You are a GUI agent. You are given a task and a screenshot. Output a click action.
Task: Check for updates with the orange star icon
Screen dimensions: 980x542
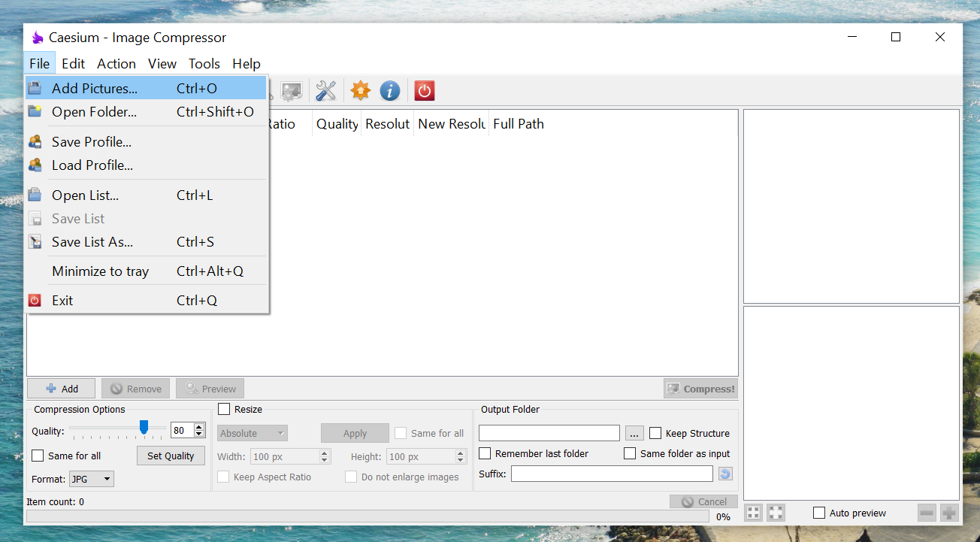point(360,90)
